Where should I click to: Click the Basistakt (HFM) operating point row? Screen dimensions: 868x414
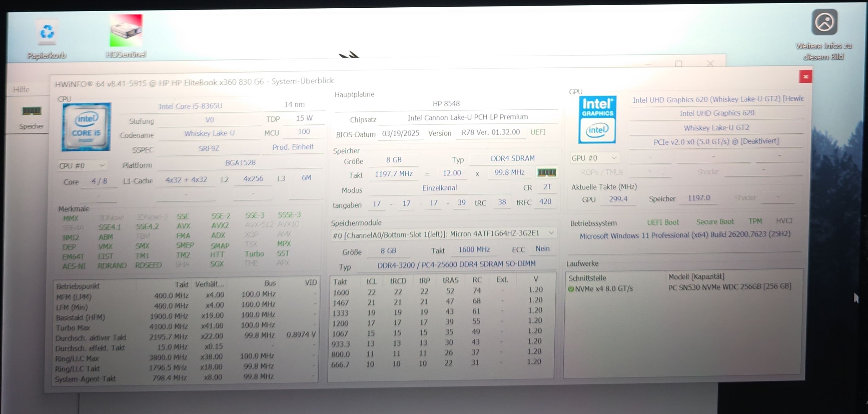tap(186, 316)
